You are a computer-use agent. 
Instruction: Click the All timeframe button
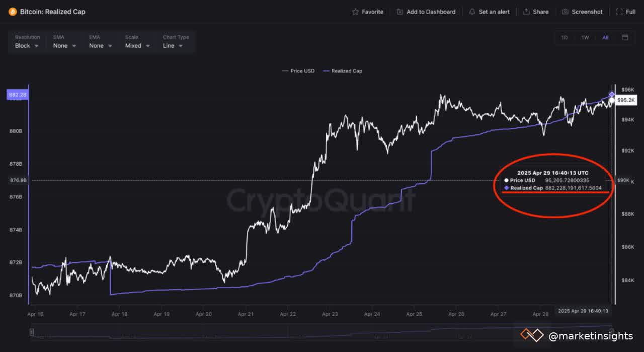[605, 37]
